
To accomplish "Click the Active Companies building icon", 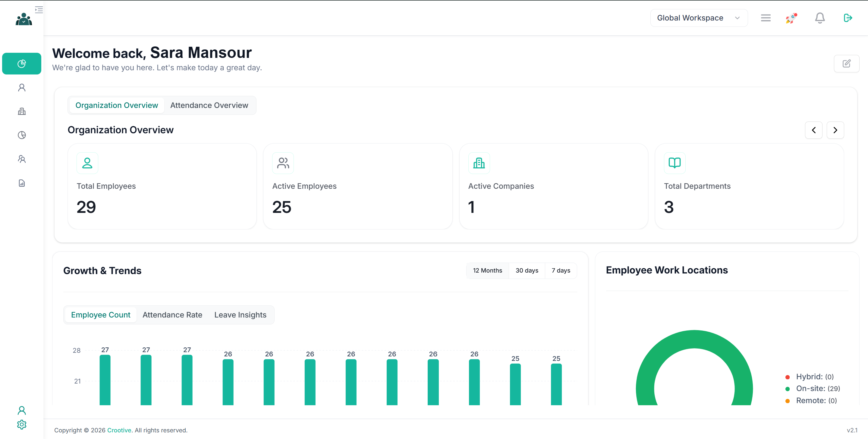I will tap(479, 163).
